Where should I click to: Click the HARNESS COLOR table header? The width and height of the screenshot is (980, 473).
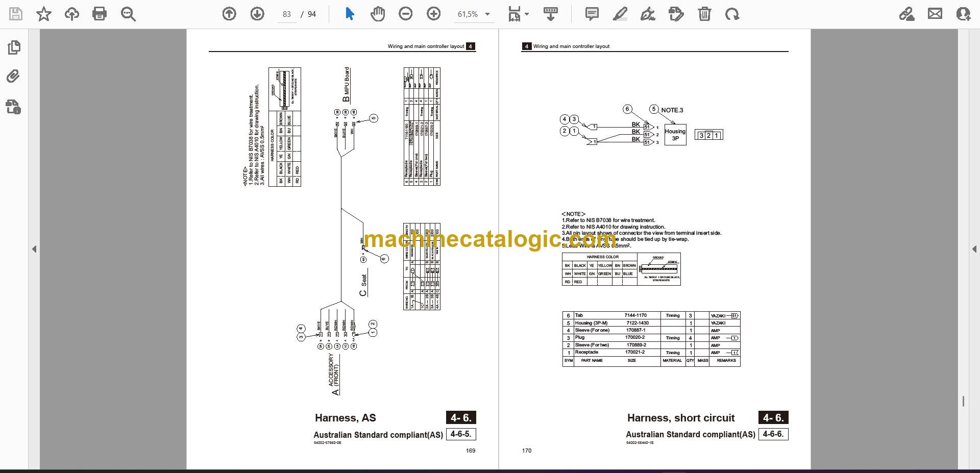coord(602,257)
